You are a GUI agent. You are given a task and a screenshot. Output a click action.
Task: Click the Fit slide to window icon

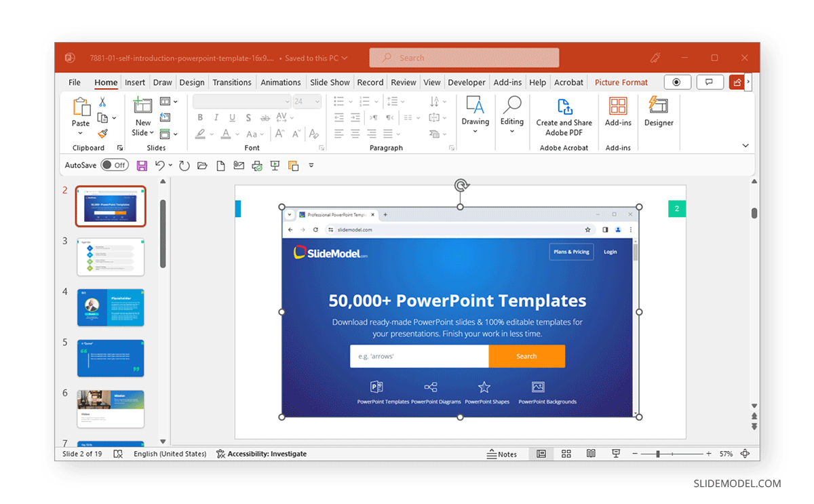tap(745, 454)
